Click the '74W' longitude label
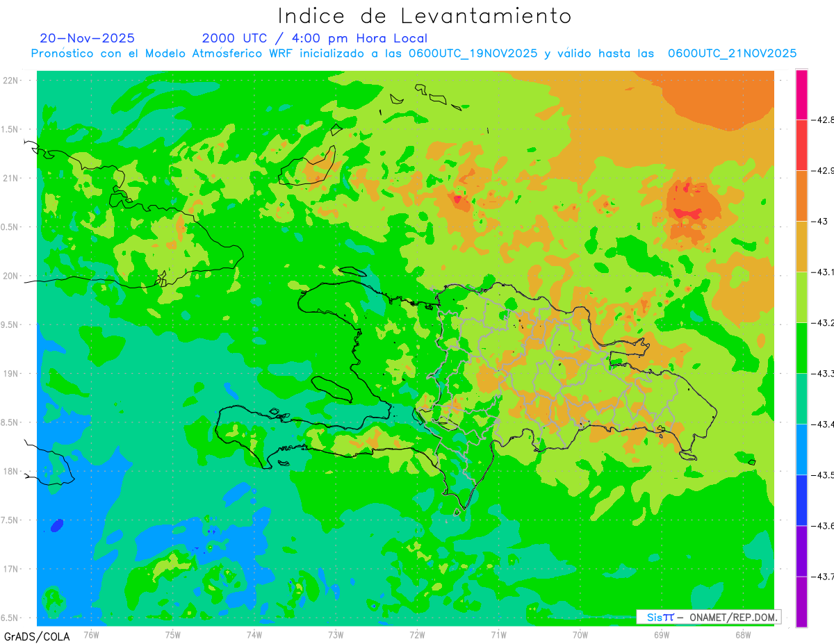 (254, 635)
